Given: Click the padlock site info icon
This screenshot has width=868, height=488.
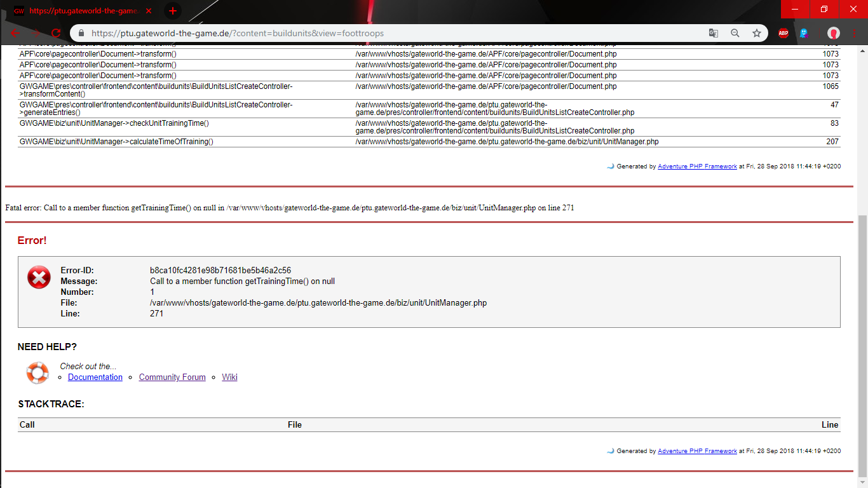Looking at the screenshot, I should pyautogui.click(x=81, y=33).
